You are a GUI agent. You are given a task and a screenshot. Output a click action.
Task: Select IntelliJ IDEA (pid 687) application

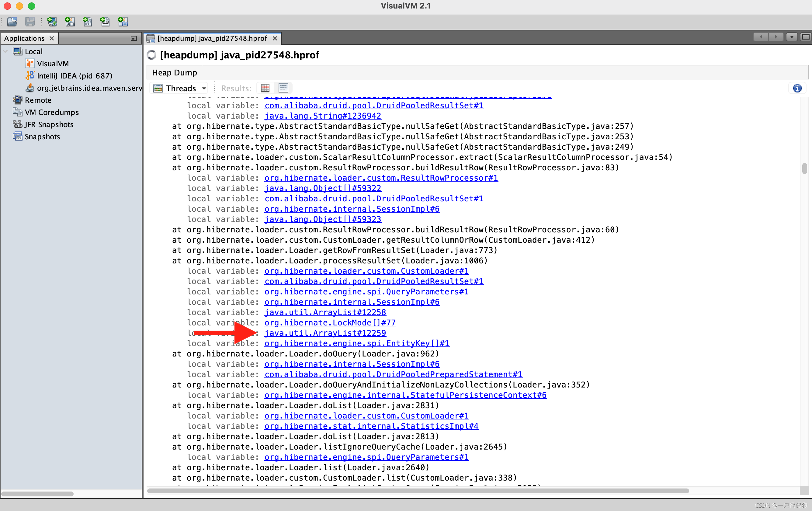[75, 76]
